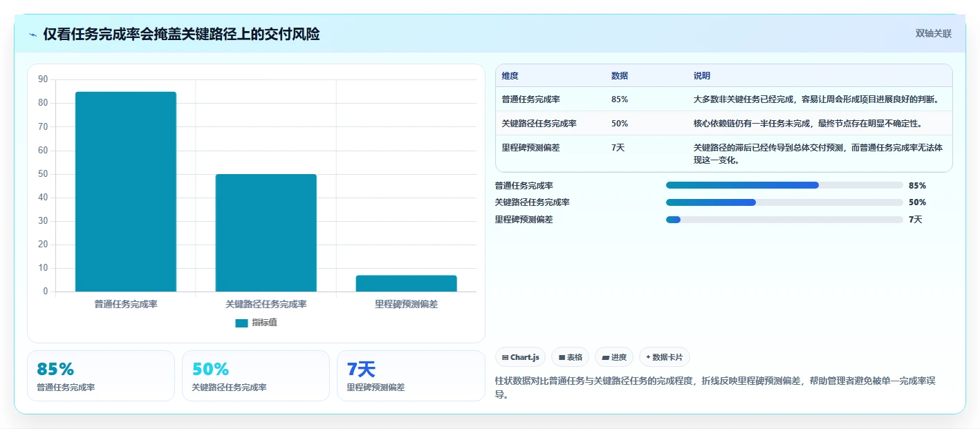Select the 7天 data card
This screenshot has height=429, width=980.
click(411, 376)
